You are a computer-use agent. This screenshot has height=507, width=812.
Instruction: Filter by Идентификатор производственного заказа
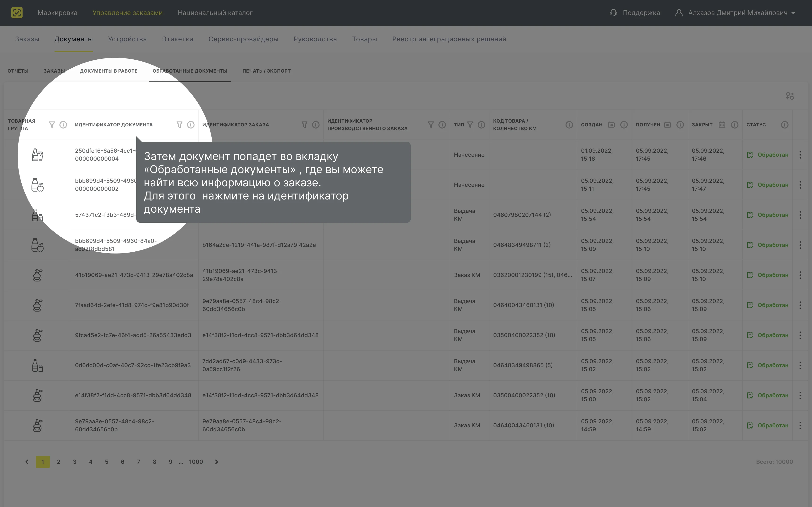pyautogui.click(x=431, y=125)
